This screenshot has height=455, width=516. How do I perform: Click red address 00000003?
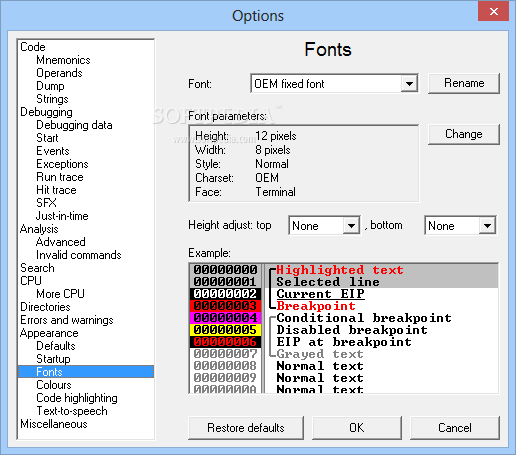coord(225,306)
